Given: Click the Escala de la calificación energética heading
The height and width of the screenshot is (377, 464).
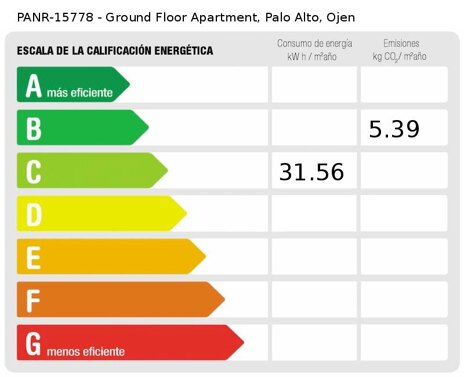Looking at the screenshot, I should 115,51.
